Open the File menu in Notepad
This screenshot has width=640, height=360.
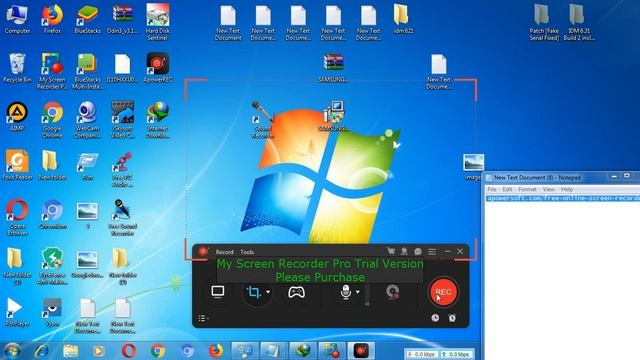click(x=492, y=189)
